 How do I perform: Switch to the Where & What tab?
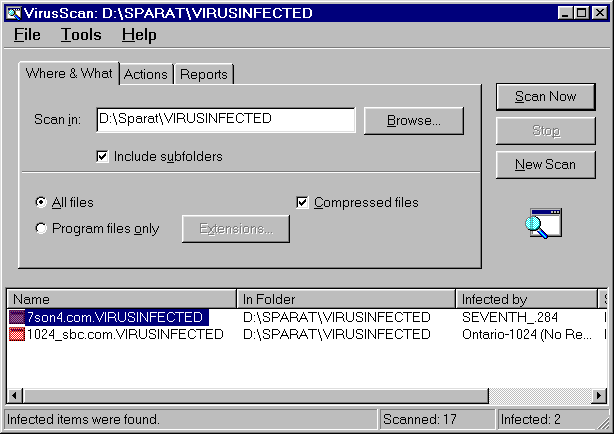coord(69,73)
